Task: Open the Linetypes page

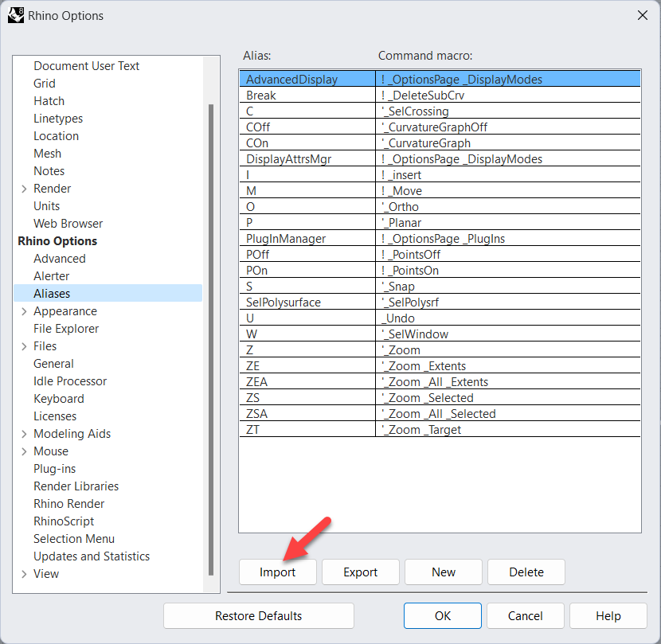Action: (58, 119)
